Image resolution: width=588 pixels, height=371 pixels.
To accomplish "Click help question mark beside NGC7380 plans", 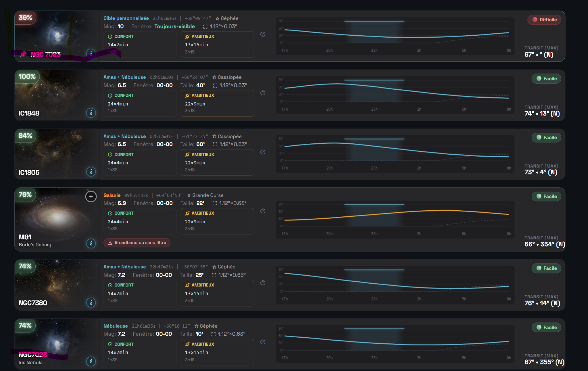I will (263, 283).
